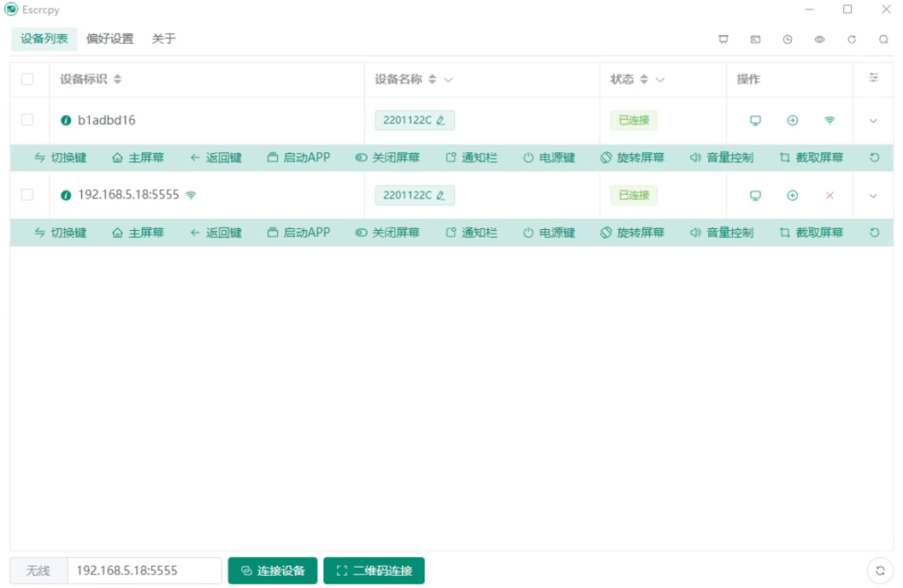Check the select-all checkbox in table header
The width and height of the screenshot is (903, 588).
point(27,78)
